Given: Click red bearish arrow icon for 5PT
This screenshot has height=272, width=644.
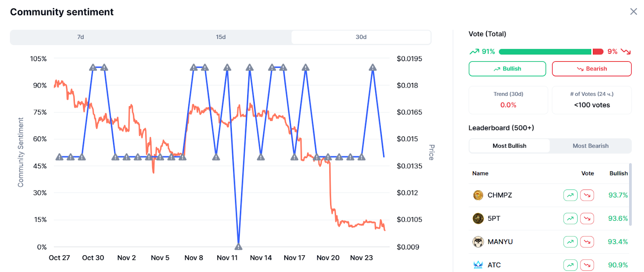Looking at the screenshot, I should tap(587, 218).
